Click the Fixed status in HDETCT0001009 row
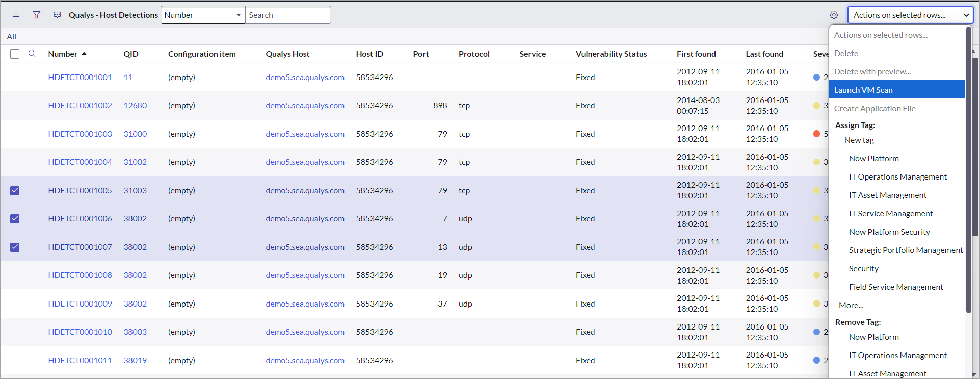The image size is (980, 379). 585,304
